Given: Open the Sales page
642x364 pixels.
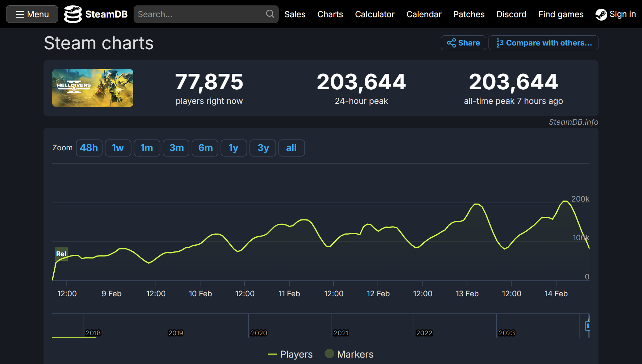Looking at the screenshot, I should (295, 14).
